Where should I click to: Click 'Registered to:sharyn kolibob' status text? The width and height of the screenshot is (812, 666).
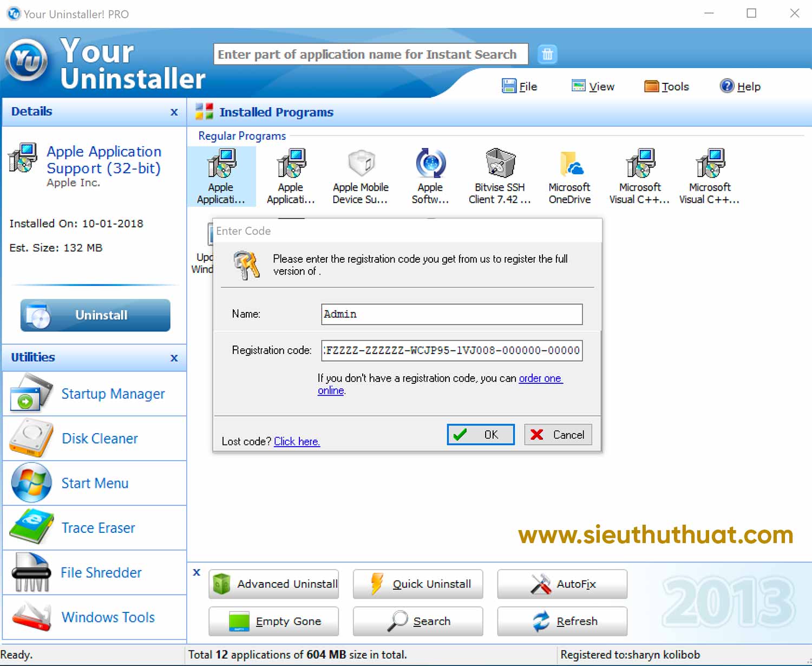[630, 655]
